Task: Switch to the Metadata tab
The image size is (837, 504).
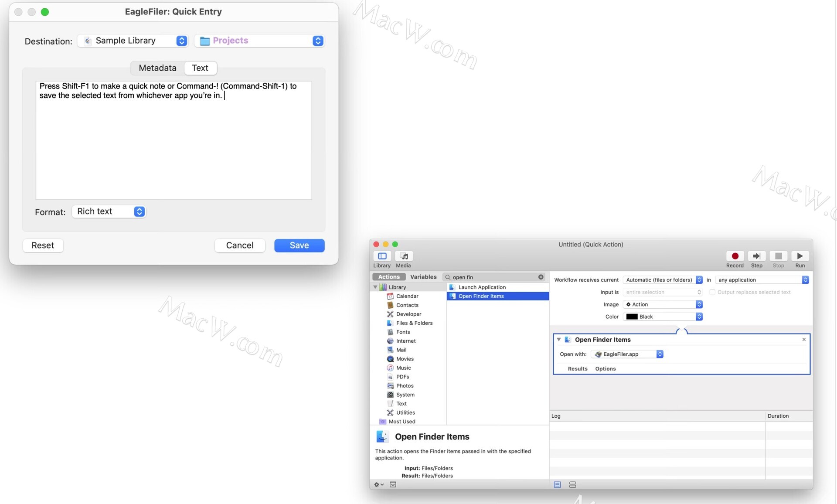Action: pos(157,68)
